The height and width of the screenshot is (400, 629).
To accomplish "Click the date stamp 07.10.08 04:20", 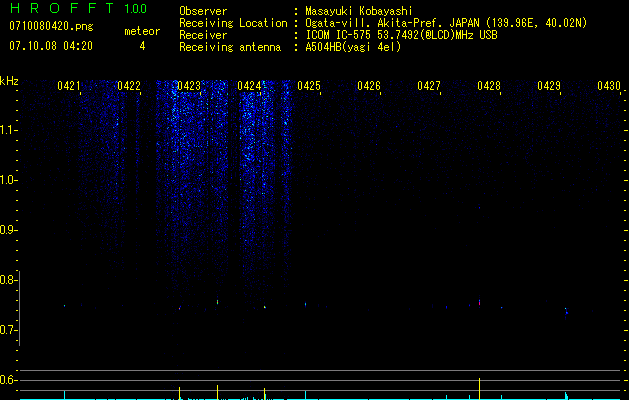I will [x=51, y=46].
